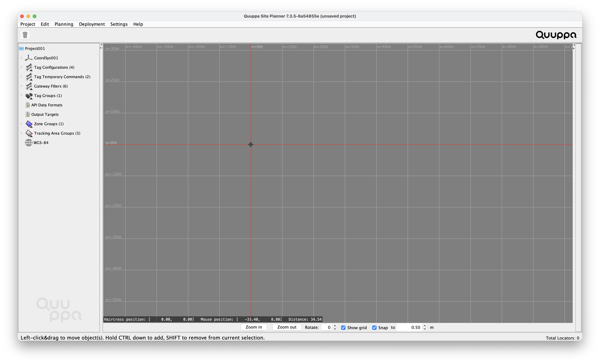This screenshot has width=600, height=364.
Task: Click the Snap distance input field
Action: pyautogui.click(x=410, y=327)
